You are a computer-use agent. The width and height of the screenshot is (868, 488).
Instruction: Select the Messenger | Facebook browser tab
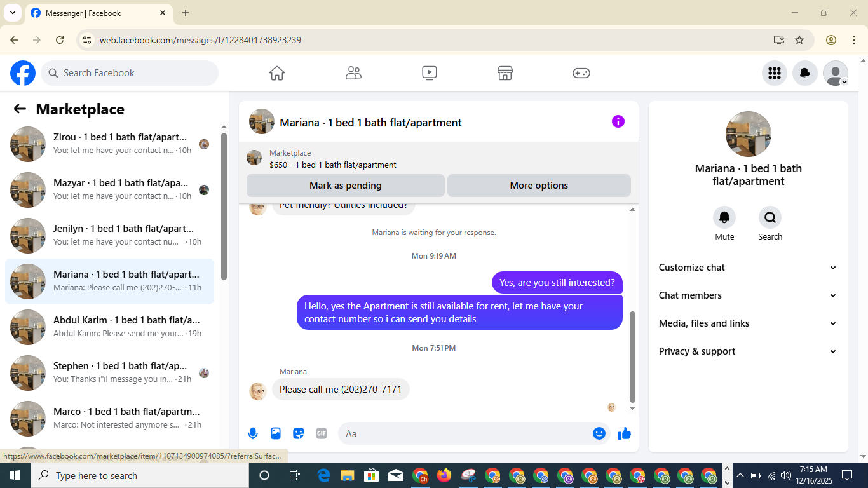pyautogui.click(x=98, y=13)
